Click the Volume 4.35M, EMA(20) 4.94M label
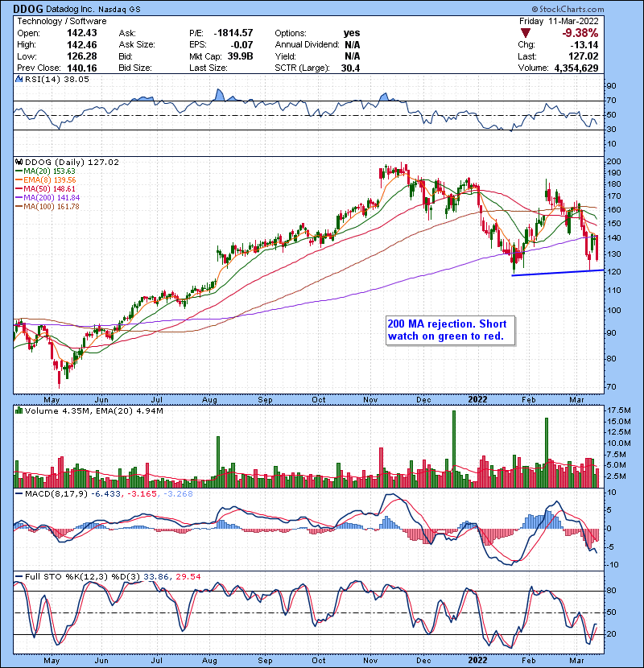 pyautogui.click(x=93, y=411)
